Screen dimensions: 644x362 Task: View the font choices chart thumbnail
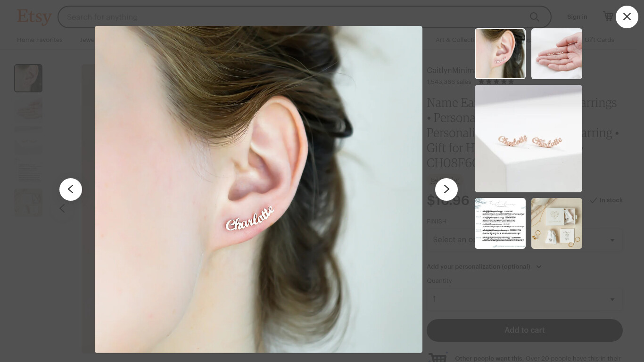click(500, 223)
